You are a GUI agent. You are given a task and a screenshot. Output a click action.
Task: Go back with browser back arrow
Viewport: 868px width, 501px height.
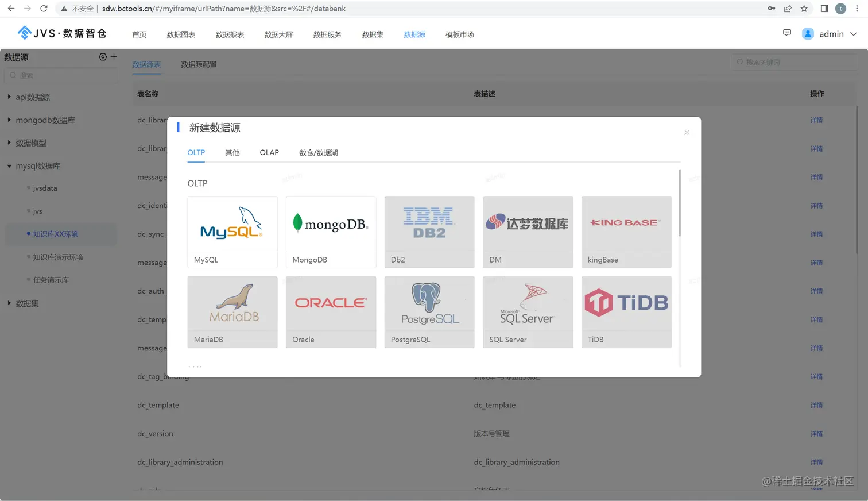(11, 9)
